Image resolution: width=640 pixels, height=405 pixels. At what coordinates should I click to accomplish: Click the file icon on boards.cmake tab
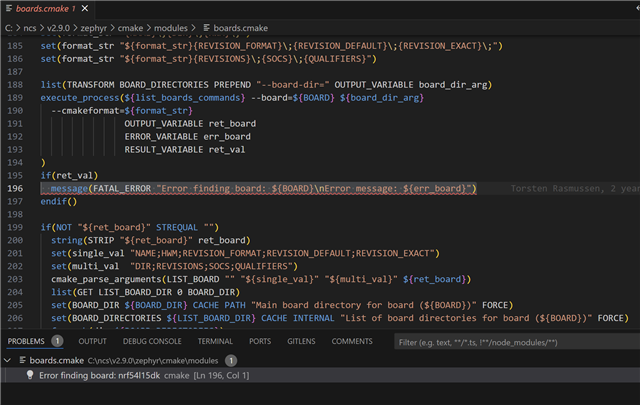(8, 8)
